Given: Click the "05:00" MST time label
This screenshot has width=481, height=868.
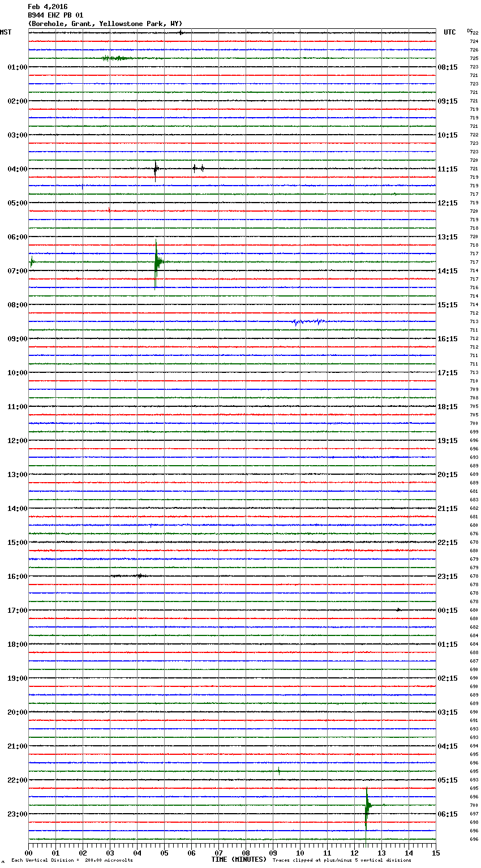Looking at the screenshot, I should point(18,203).
